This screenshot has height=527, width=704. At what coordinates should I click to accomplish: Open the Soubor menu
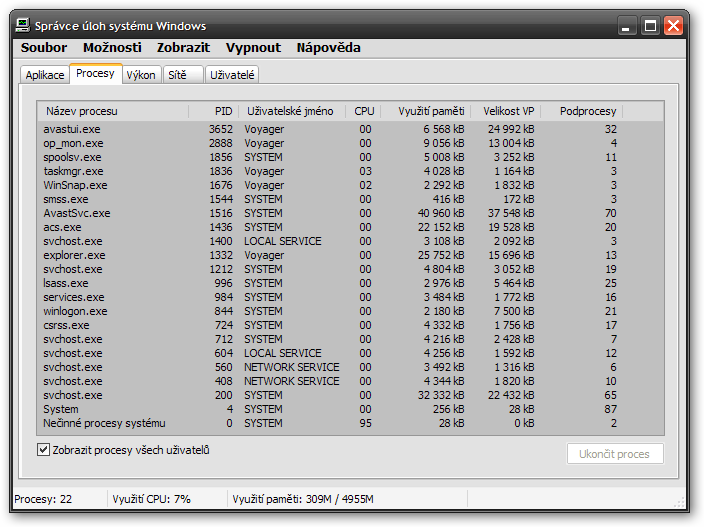[x=44, y=48]
